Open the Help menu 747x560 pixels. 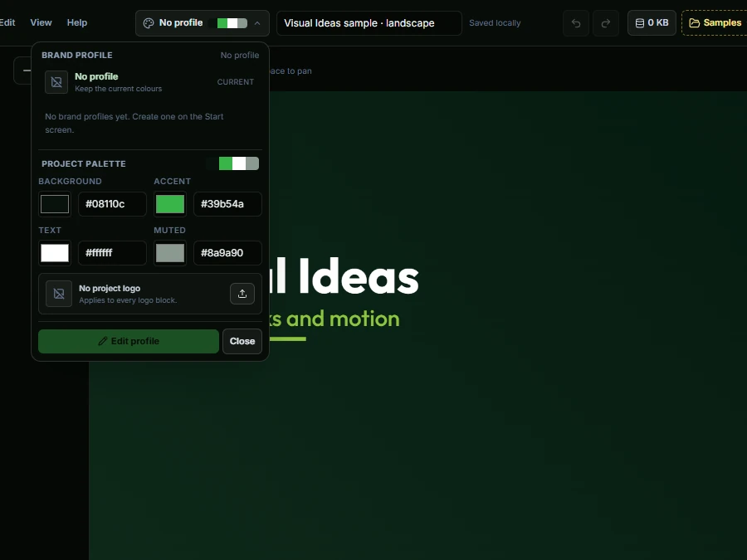pyautogui.click(x=76, y=22)
